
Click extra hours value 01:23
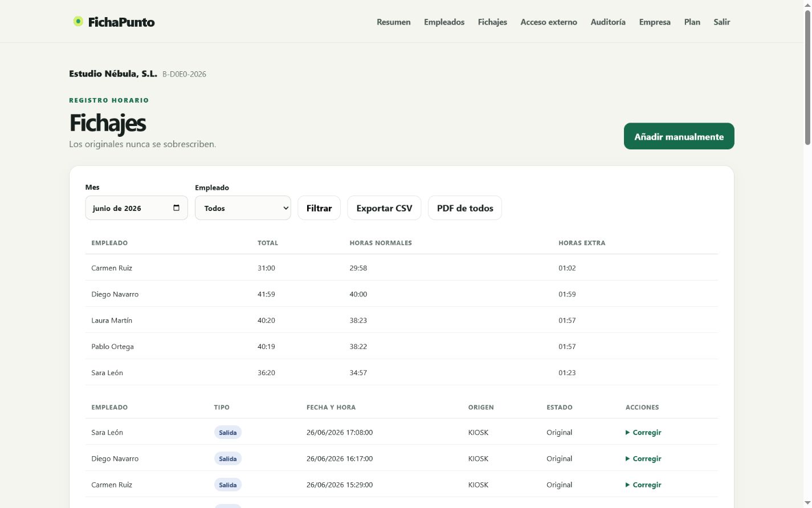click(567, 373)
